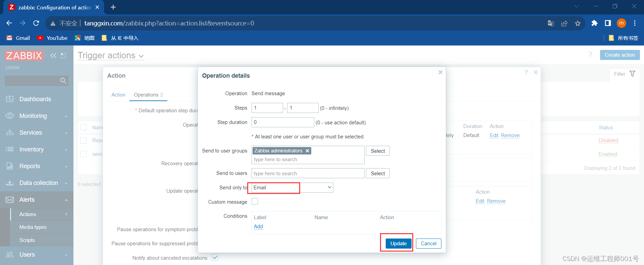This screenshot has height=265, width=644.
Task: Click the translate page icon
Action: pos(551,23)
